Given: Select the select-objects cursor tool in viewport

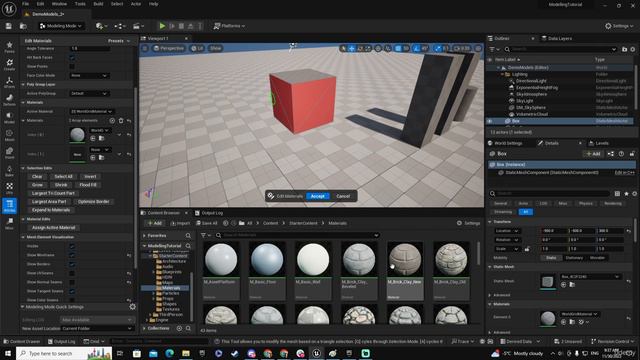Looking at the screenshot, I should (343, 49).
